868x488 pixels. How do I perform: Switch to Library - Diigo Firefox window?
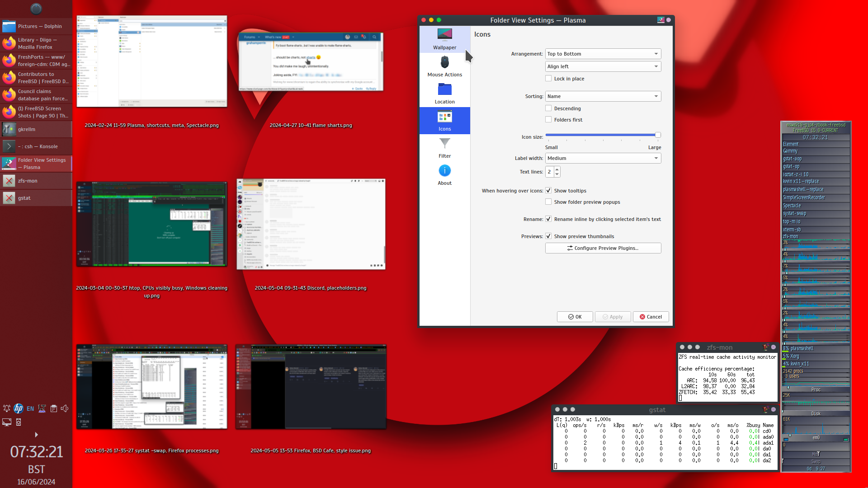pyautogui.click(x=36, y=43)
